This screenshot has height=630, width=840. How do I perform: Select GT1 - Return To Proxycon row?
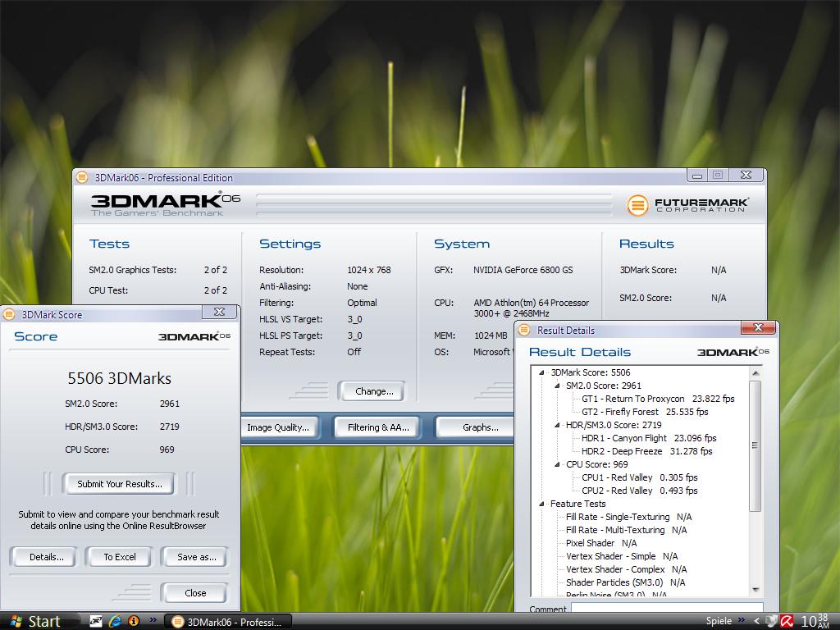[x=658, y=399]
